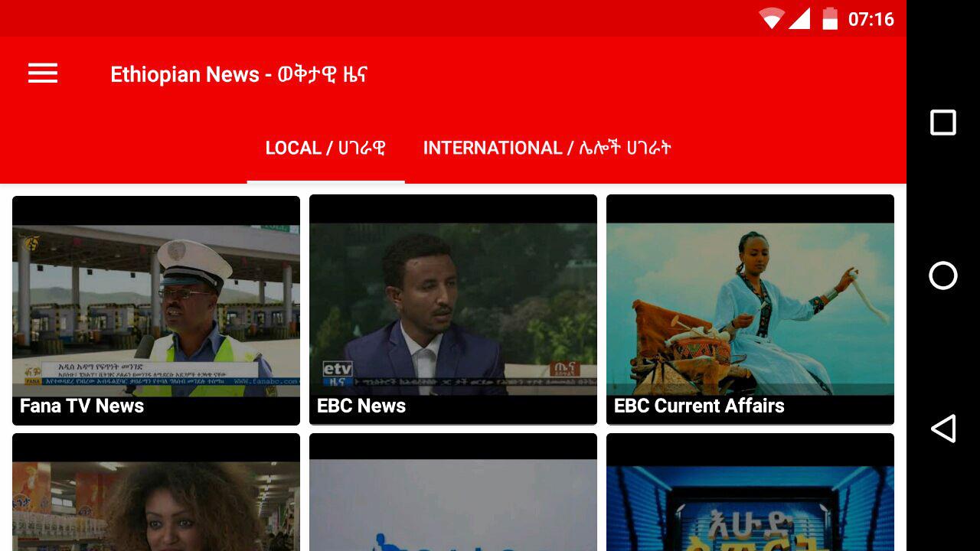
Task: Tap the Wi-Fi status icon
Action: 772,18
